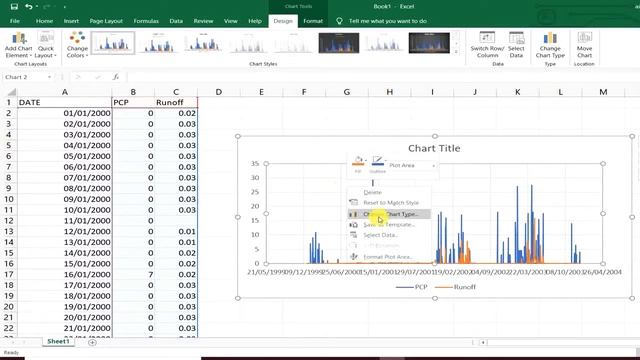Open the Help tab
The height and width of the screenshot is (360, 640).
point(255,21)
